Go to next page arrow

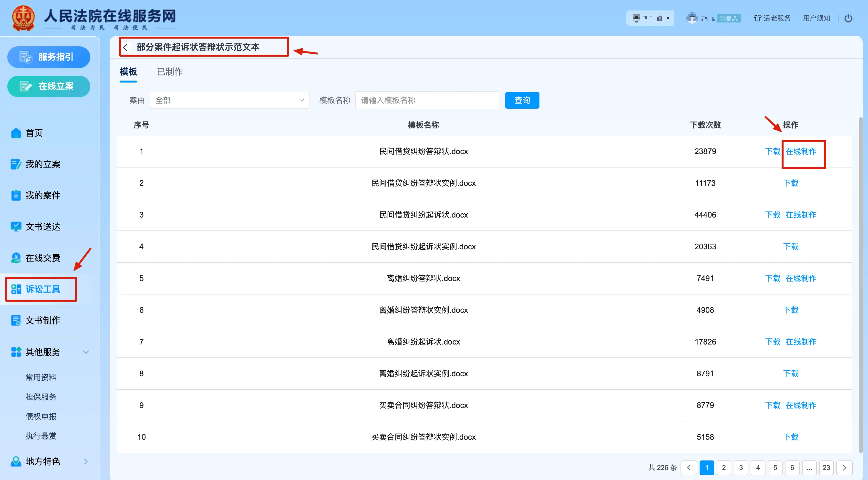click(844, 468)
